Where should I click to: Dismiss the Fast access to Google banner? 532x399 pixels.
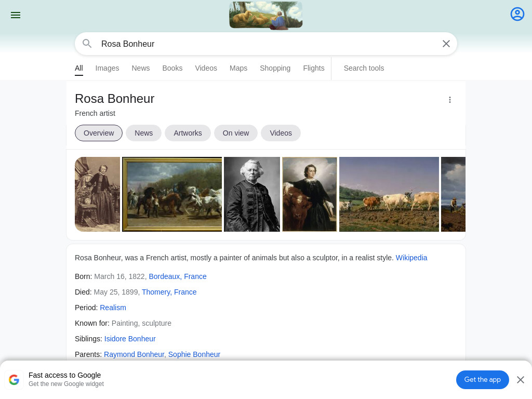pyautogui.click(x=521, y=380)
